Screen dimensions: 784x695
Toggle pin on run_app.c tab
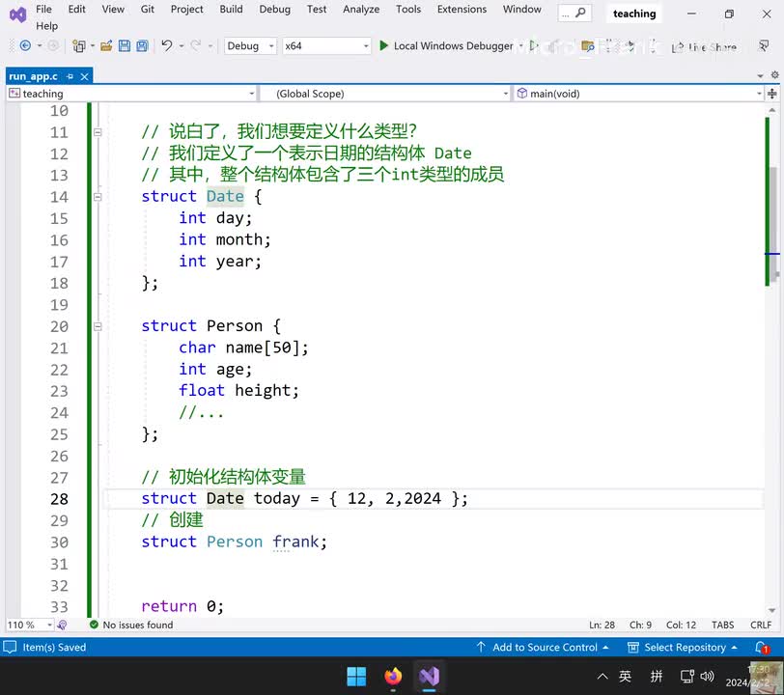(70, 76)
